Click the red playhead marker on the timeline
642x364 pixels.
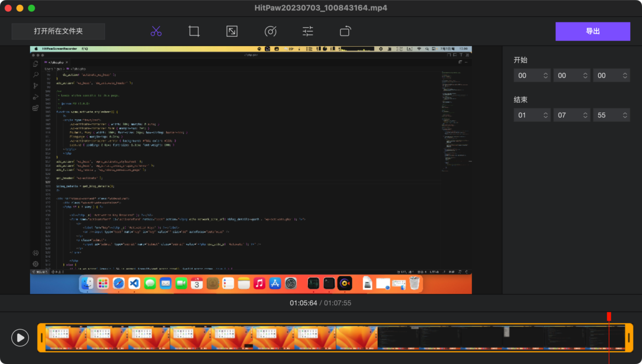click(x=609, y=317)
